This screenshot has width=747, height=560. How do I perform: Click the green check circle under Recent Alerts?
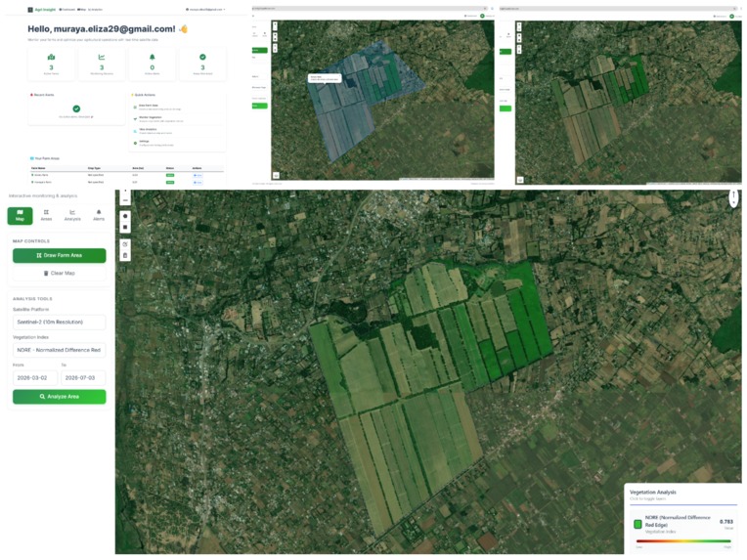point(76,108)
